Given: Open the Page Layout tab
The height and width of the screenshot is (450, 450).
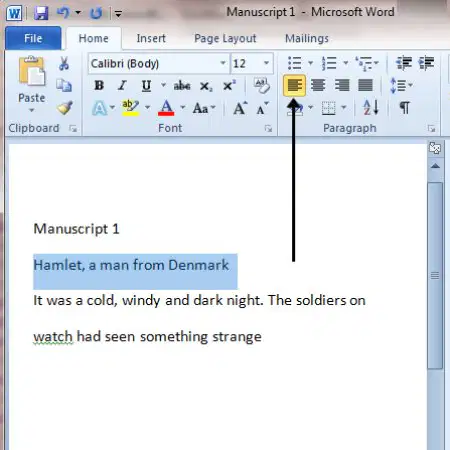Looking at the screenshot, I should pos(225,39).
